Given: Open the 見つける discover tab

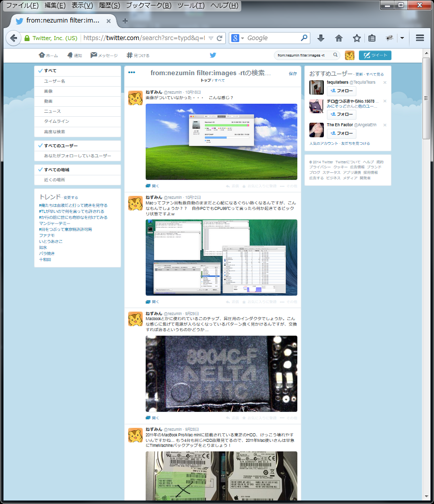Looking at the screenshot, I should (x=138, y=55).
